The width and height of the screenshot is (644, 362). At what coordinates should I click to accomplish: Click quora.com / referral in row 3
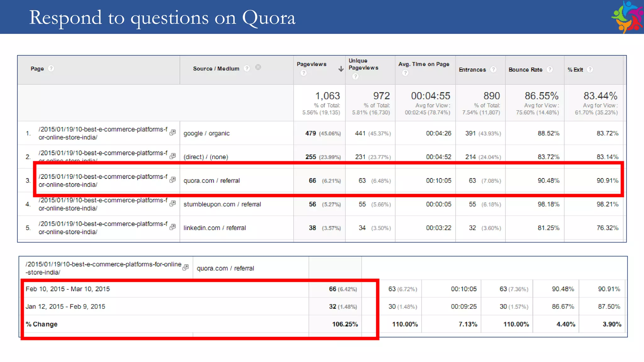212,181
